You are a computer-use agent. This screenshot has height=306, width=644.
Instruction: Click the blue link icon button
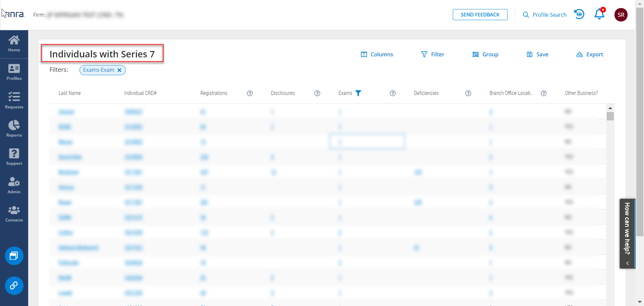14,286
